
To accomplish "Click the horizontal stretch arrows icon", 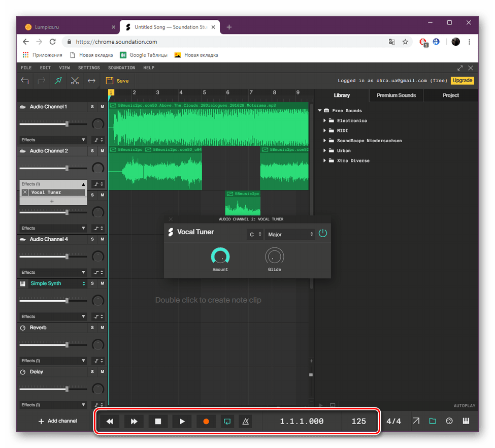I will point(91,80).
